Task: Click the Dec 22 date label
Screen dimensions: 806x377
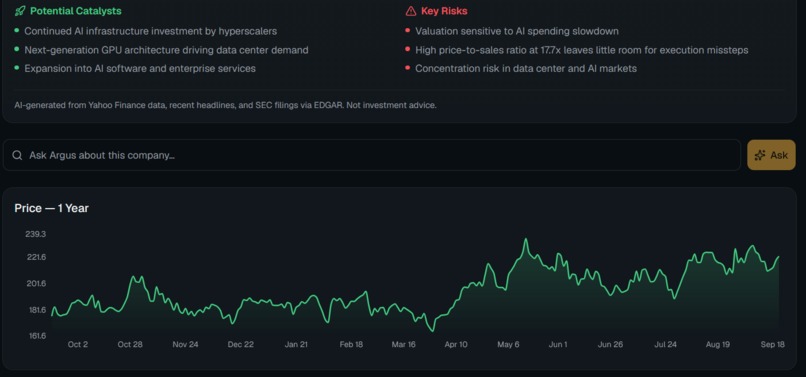Action: [x=241, y=345]
